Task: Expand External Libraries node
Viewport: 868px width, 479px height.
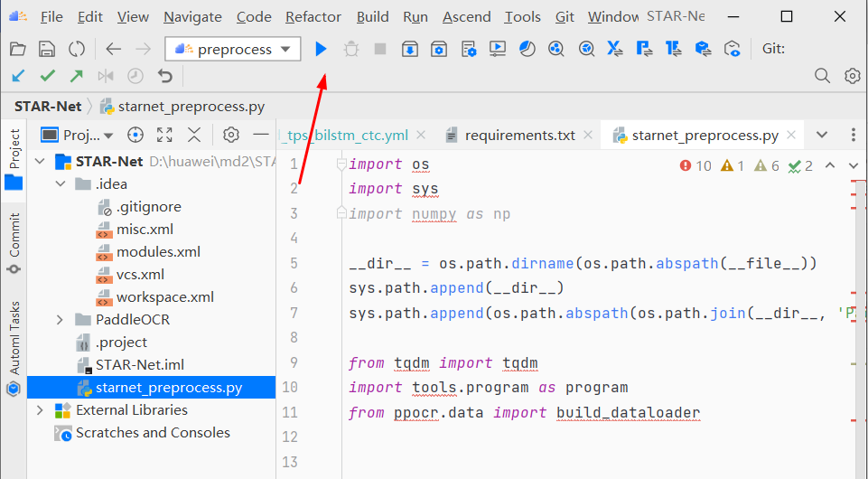Action: pyautogui.click(x=39, y=409)
